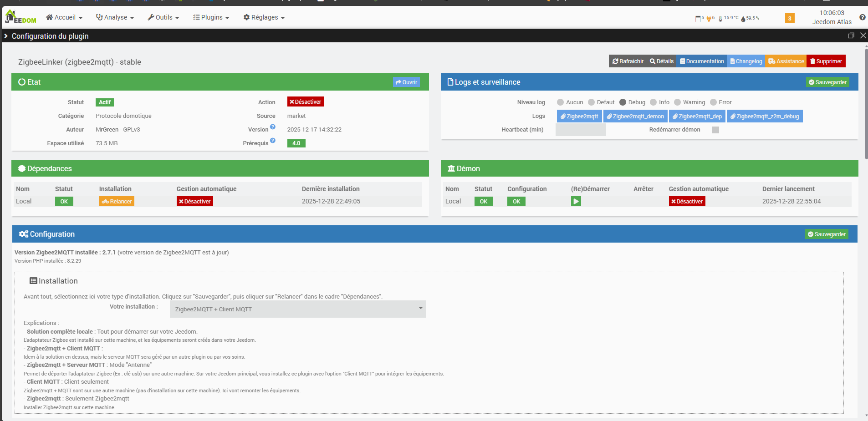This screenshot has height=421, width=868.
Task: Open the Zigbee2mqtt_z2m_debug log
Action: [x=765, y=117]
